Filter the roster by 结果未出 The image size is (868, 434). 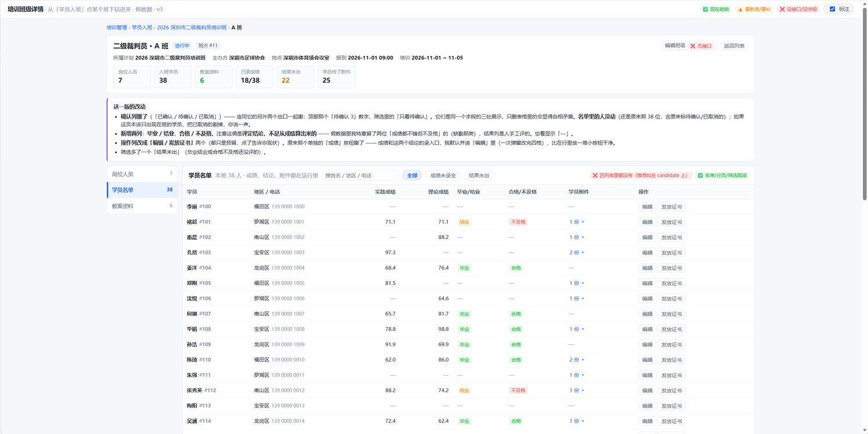[479, 175]
